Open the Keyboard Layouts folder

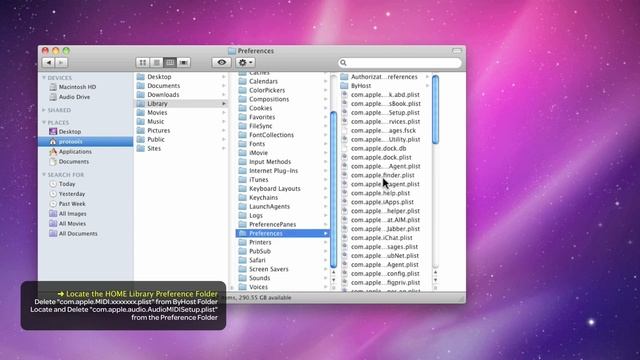(282, 189)
